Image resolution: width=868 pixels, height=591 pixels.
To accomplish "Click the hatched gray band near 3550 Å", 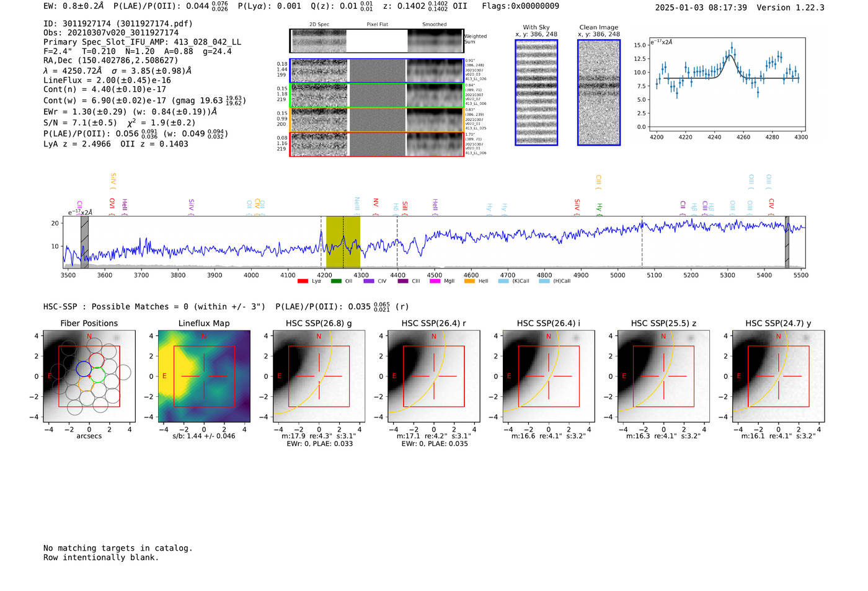I will coord(84,242).
